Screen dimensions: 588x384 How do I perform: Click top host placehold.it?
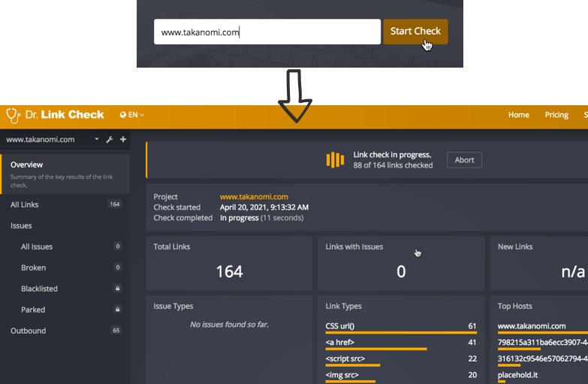517,375
